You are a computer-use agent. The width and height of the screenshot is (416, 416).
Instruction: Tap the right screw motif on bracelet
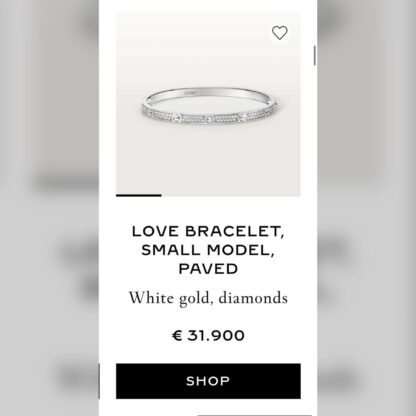242,117
